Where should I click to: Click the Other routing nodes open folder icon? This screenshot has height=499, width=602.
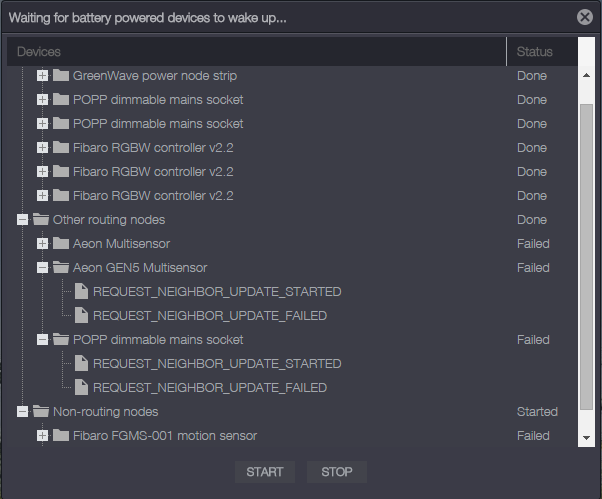(41, 220)
